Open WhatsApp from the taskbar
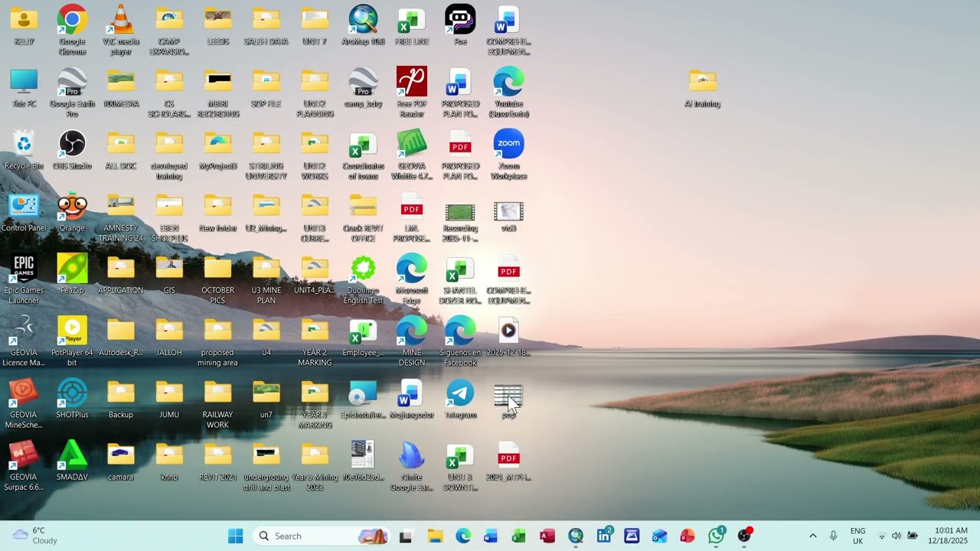Screen dimensions: 980x551 716,536
